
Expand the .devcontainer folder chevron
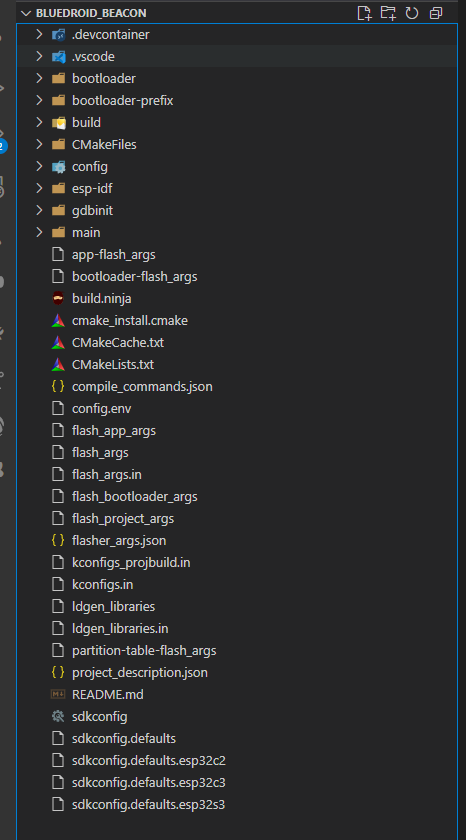click(x=39, y=35)
